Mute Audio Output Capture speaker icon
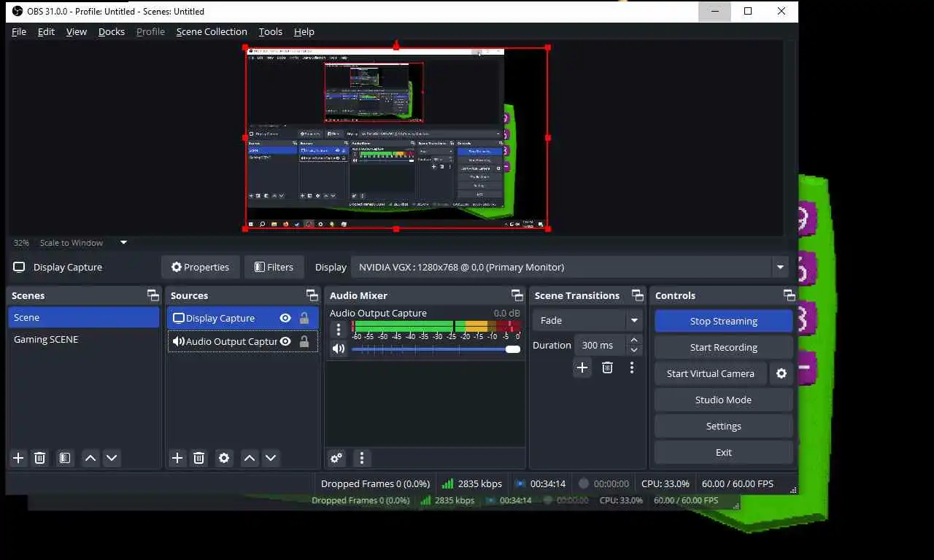934x560 pixels. click(338, 349)
